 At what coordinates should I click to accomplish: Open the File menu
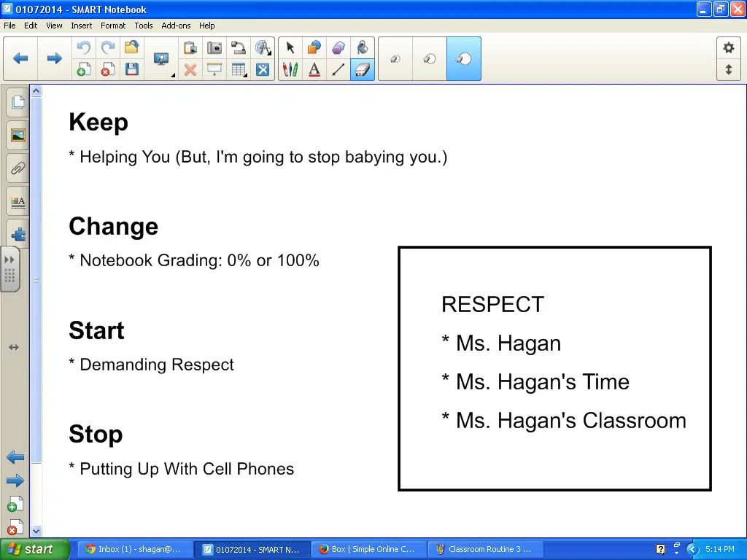[x=9, y=26]
